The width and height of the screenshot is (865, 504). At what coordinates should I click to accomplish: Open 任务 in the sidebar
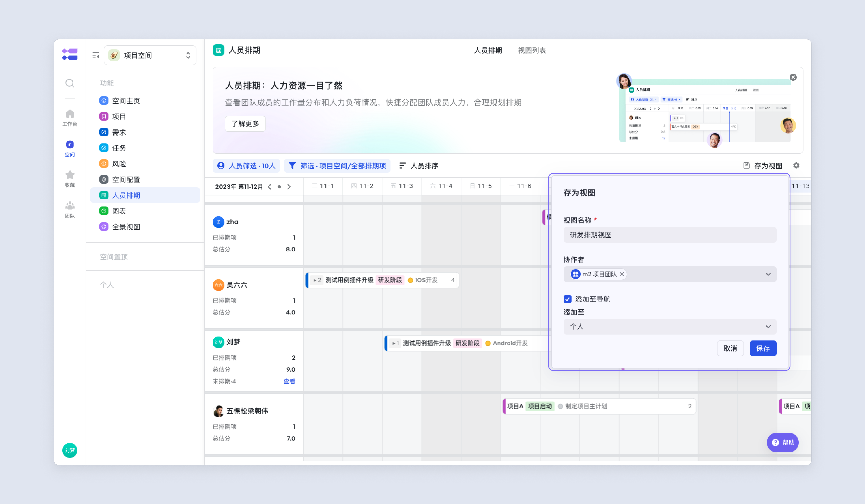(x=145, y=148)
